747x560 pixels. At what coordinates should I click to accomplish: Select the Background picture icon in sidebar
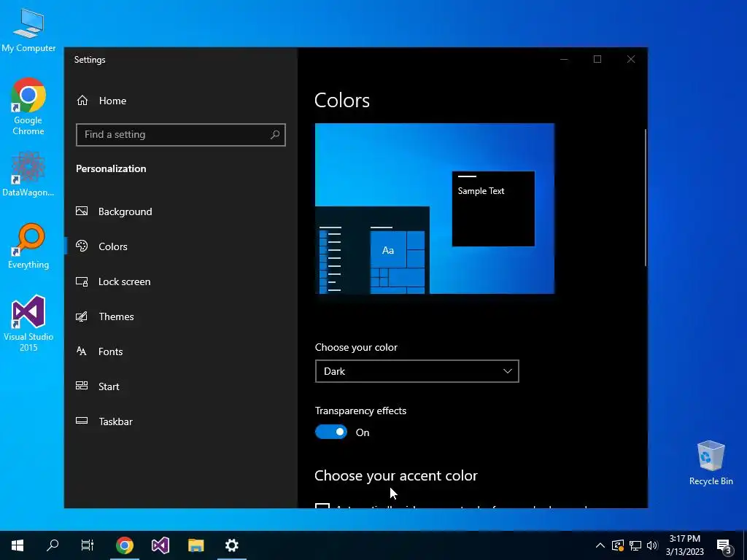tap(82, 211)
